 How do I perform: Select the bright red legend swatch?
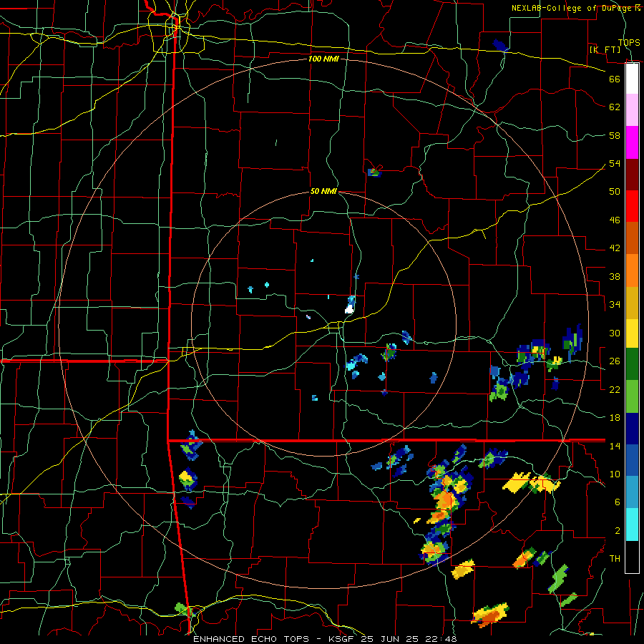632,206
